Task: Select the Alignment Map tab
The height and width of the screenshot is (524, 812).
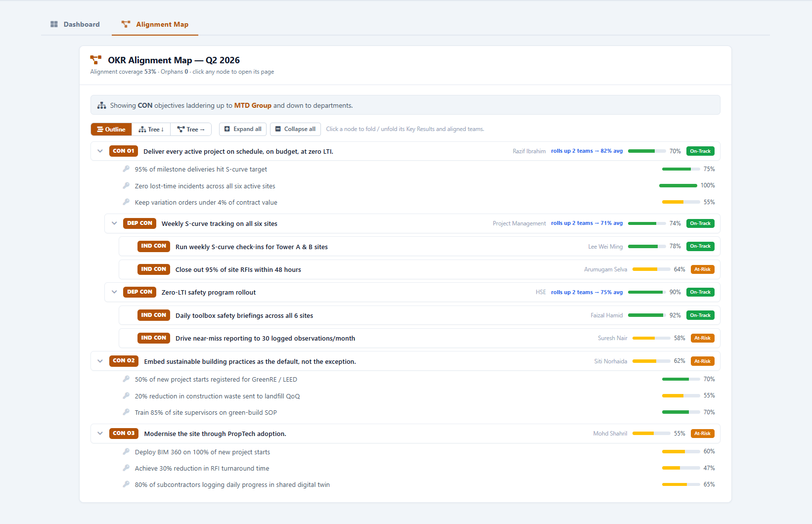Action: pyautogui.click(x=155, y=24)
